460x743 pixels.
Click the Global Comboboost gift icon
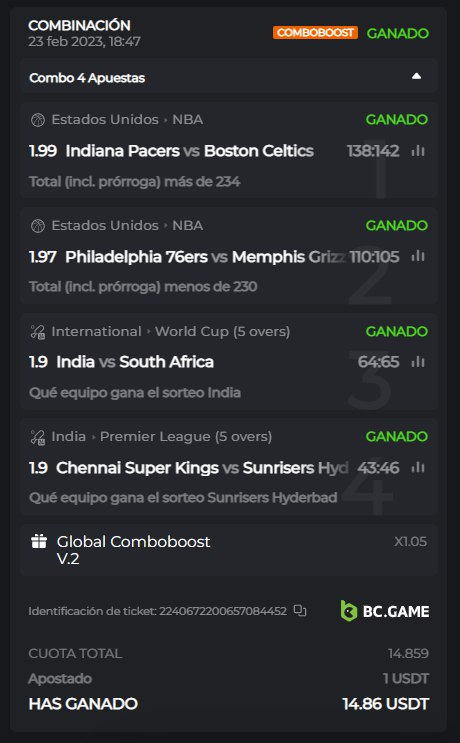[39, 541]
